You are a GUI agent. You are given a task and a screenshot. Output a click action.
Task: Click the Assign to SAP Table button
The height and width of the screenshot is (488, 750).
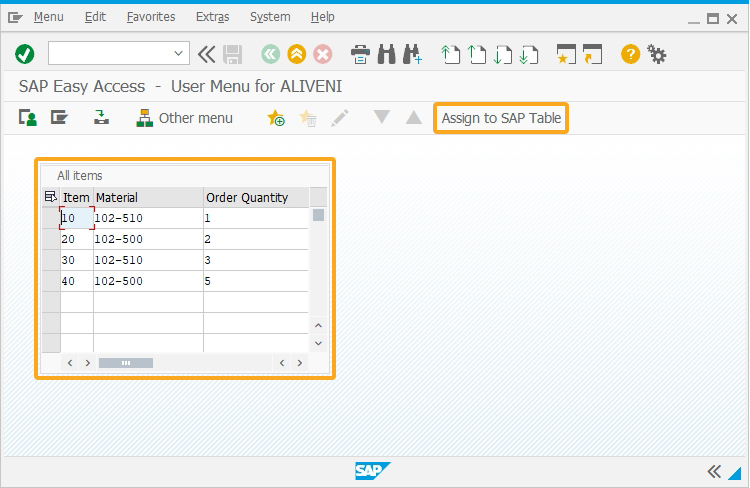pos(501,118)
